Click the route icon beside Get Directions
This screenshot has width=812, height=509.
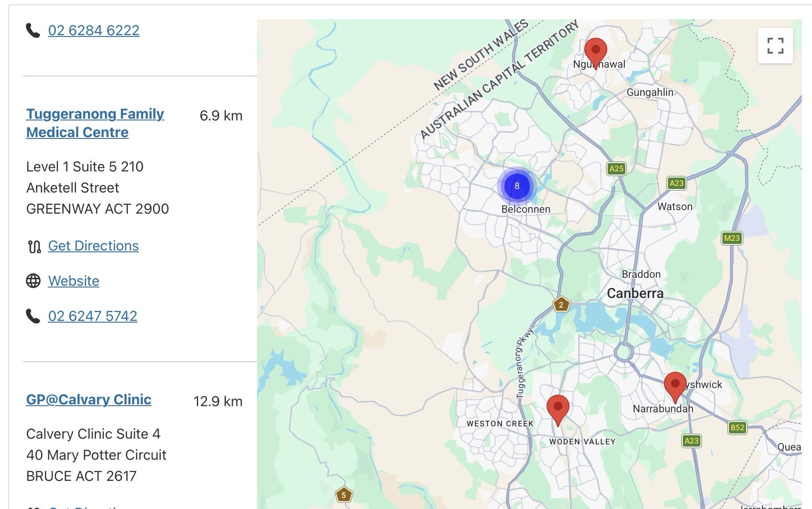34,246
